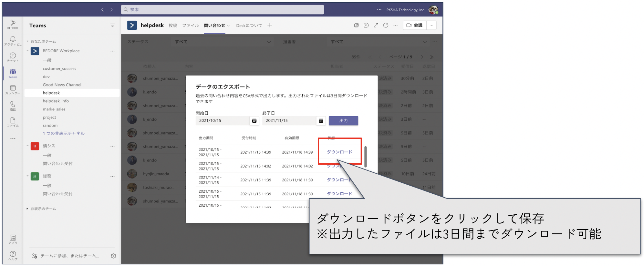Open the start date calendar picker

point(254,121)
